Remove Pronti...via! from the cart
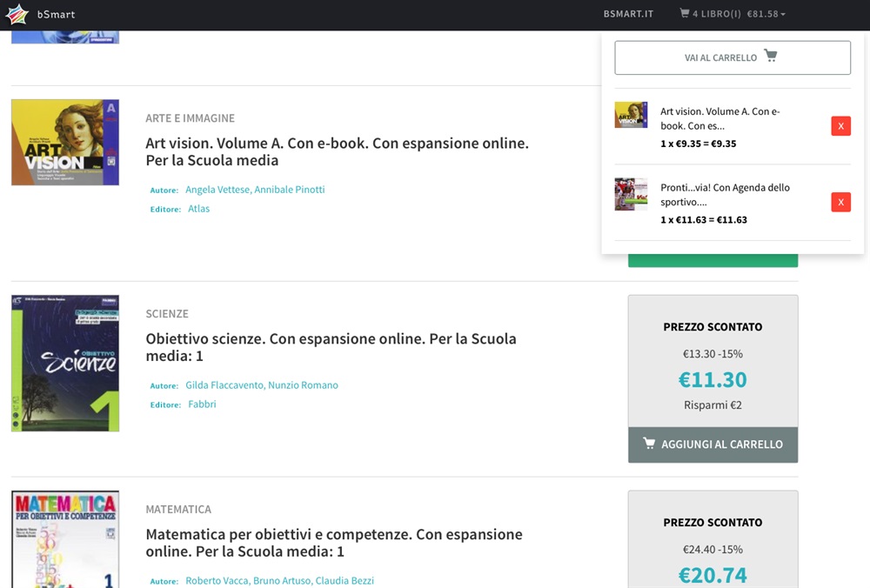Viewport: 870px width, 588px height. pyautogui.click(x=840, y=202)
